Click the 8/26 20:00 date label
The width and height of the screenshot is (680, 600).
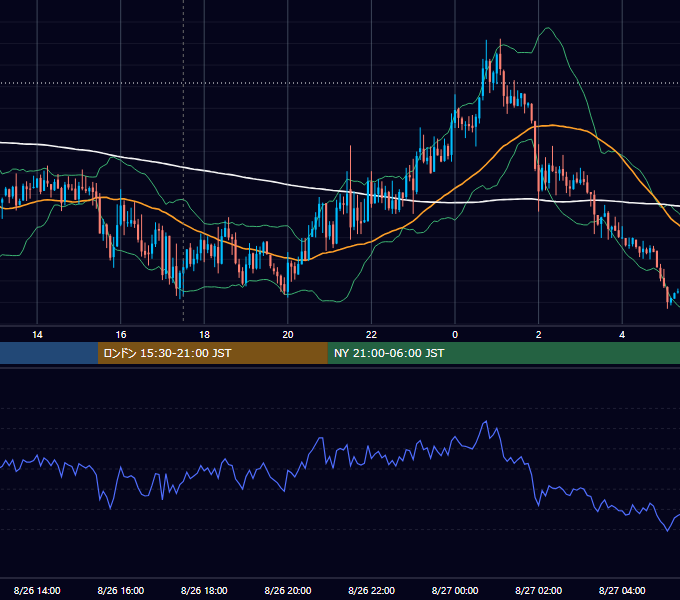[x=288, y=590]
